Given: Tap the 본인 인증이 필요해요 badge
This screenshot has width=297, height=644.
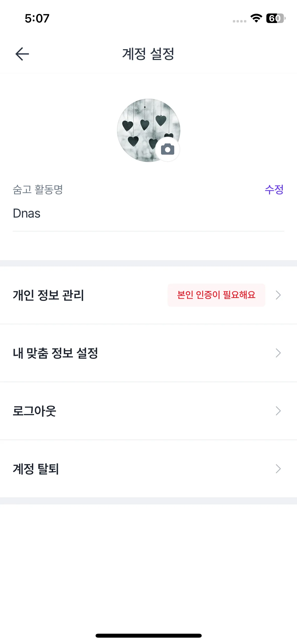Looking at the screenshot, I should tap(216, 295).
